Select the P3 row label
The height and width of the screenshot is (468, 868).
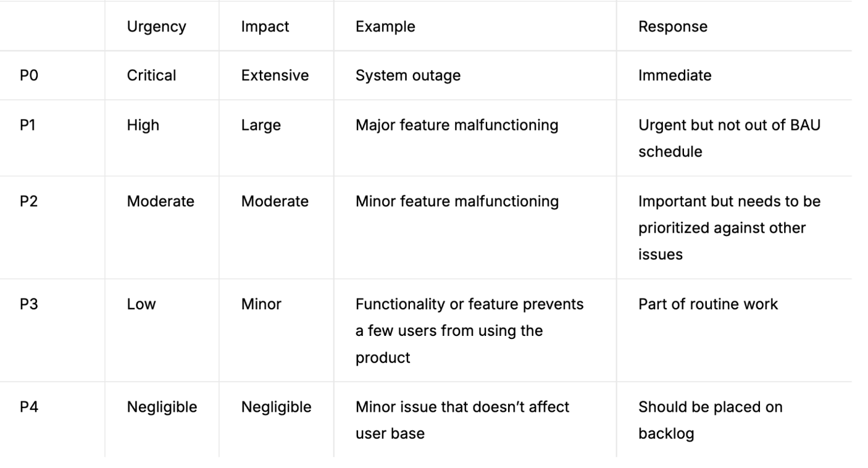[29, 304]
